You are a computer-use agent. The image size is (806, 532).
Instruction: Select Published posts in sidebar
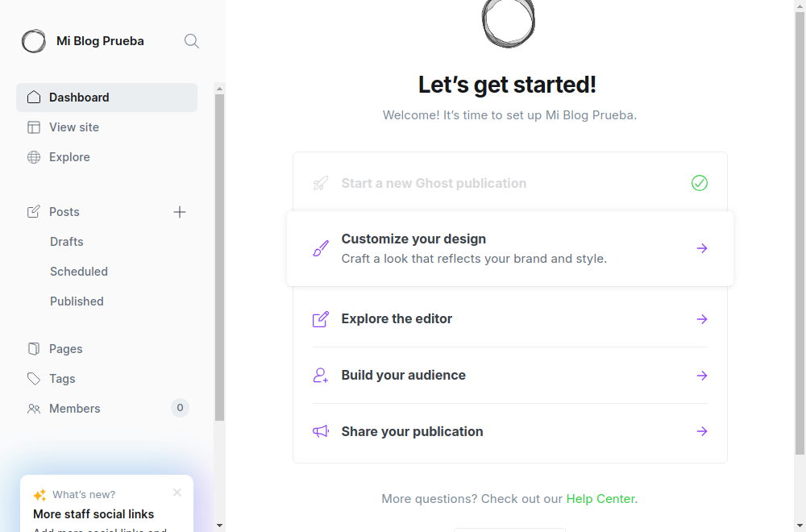(77, 301)
